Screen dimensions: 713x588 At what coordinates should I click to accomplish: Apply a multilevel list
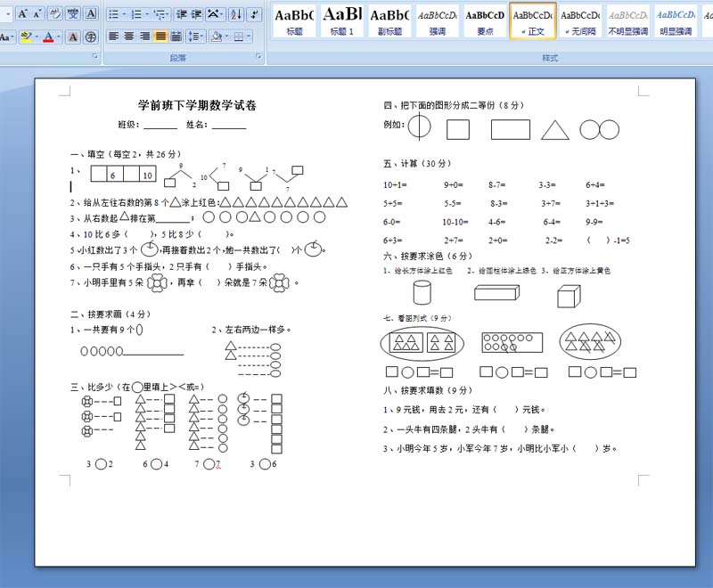pos(160,15)
